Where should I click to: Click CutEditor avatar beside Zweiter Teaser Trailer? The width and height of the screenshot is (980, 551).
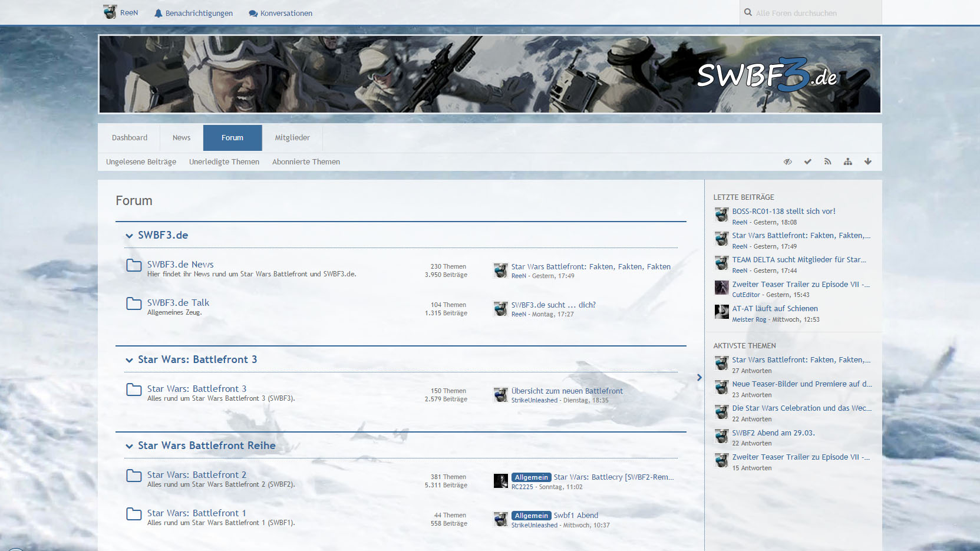(721, 288)
